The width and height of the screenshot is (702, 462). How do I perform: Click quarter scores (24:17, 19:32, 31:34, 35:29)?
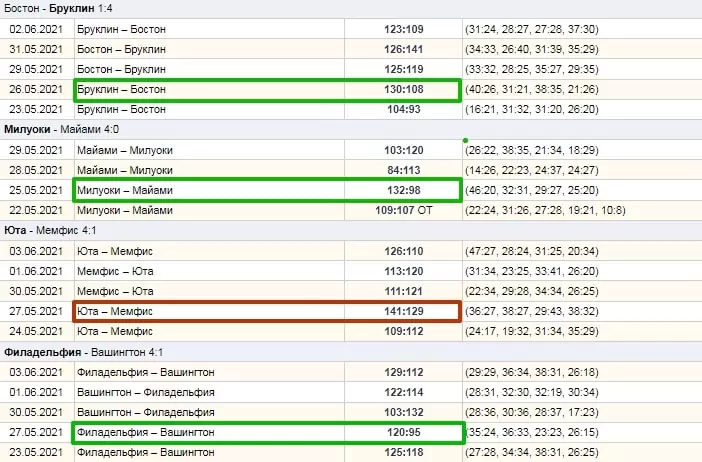point(531,331)
